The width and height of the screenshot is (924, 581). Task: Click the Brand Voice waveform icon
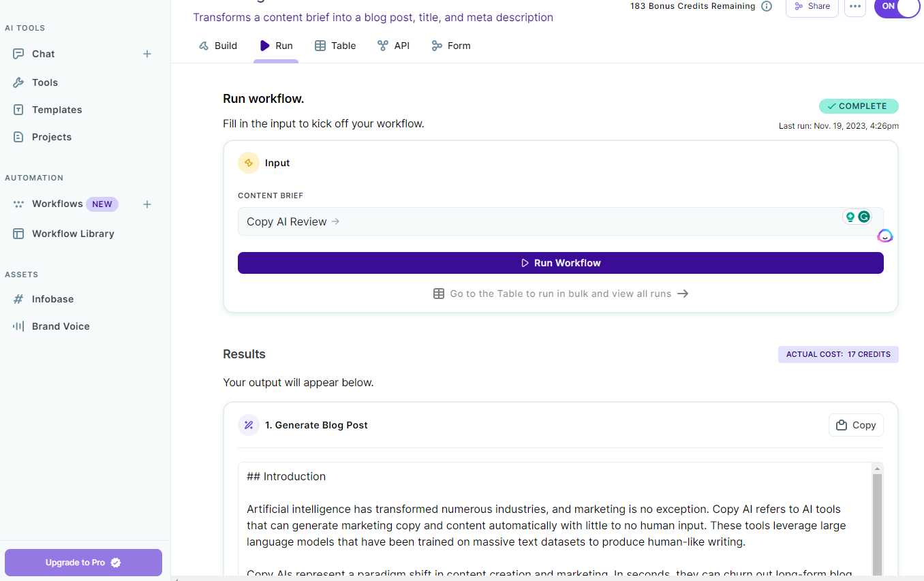click(18, 326)
